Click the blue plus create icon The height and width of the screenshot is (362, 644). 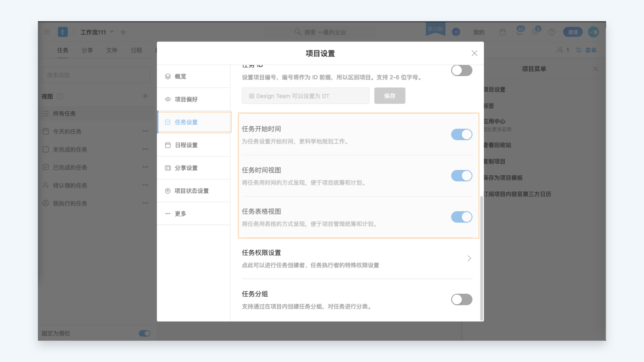[456, 32]
